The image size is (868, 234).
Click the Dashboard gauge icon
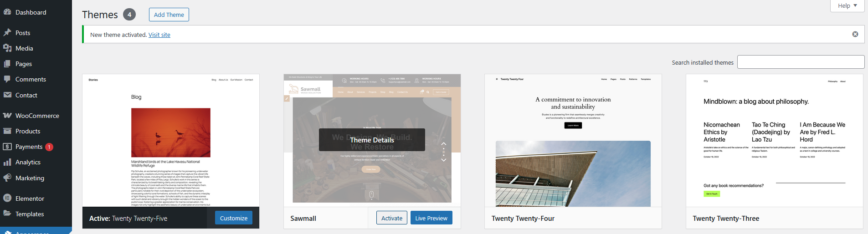(x=7, y=12)
